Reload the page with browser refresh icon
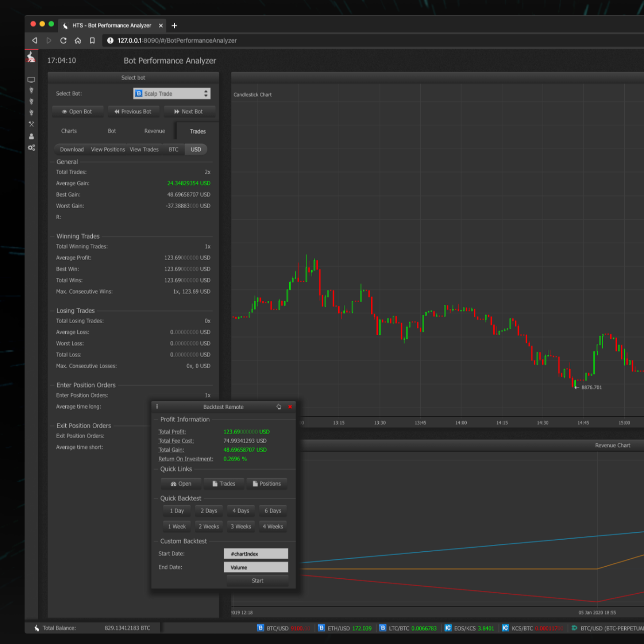Image resolution: width=644 pixels, height=644 pixels. (63, 40)
